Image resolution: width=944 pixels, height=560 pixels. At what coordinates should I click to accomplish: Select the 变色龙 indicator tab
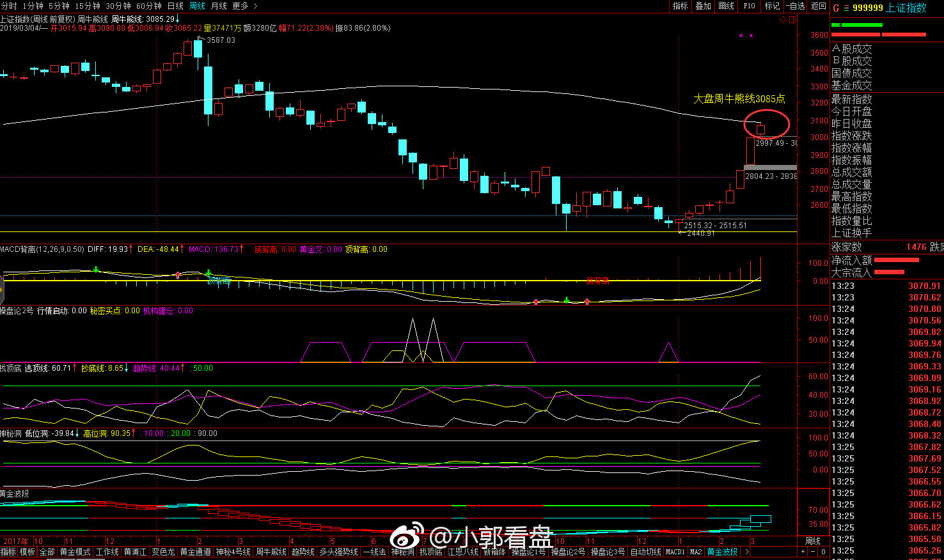coord(163,552)
